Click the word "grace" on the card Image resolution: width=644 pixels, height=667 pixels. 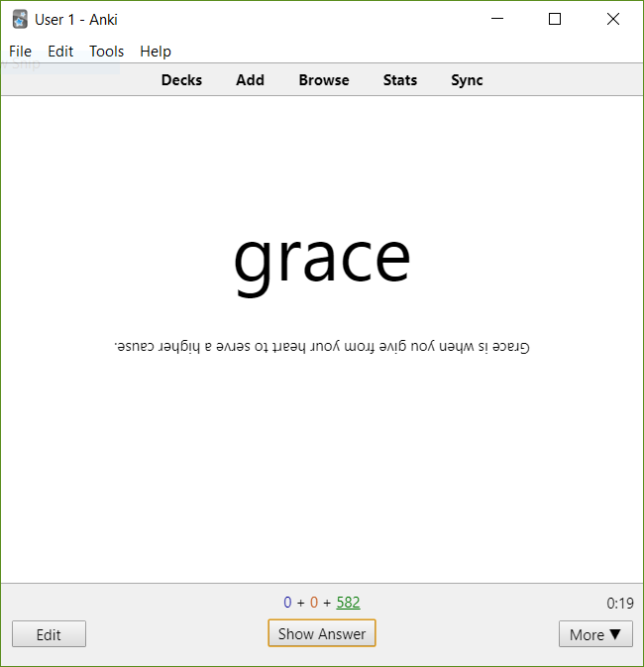tap(322, 258)
